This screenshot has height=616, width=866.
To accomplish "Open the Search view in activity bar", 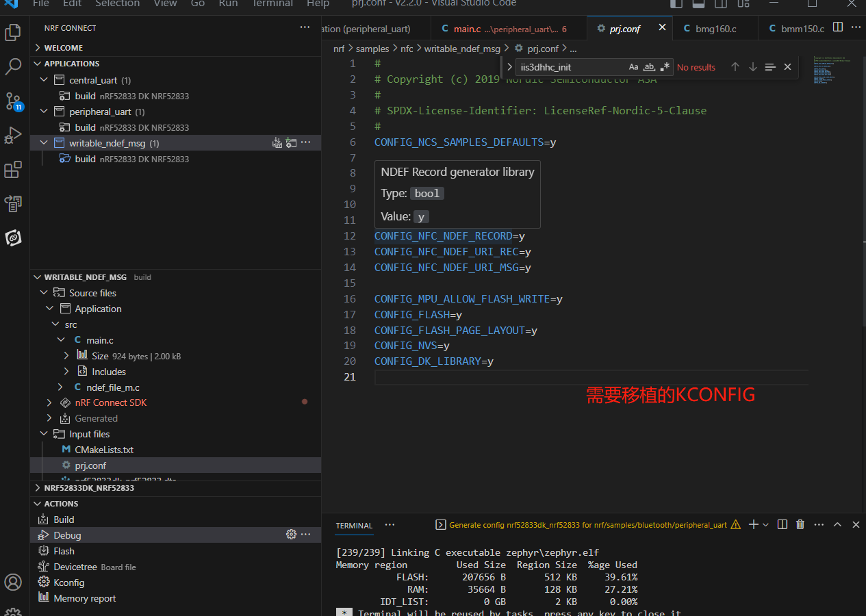I will pyautogui.click(x=14, y=66).
